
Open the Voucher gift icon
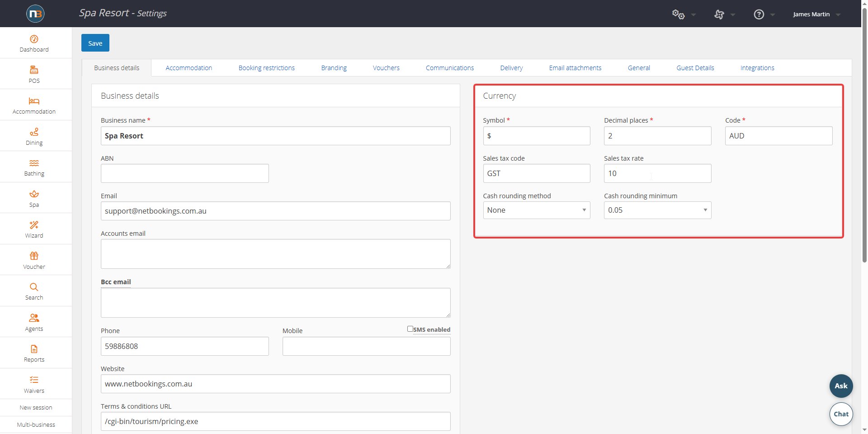[34, 256]
